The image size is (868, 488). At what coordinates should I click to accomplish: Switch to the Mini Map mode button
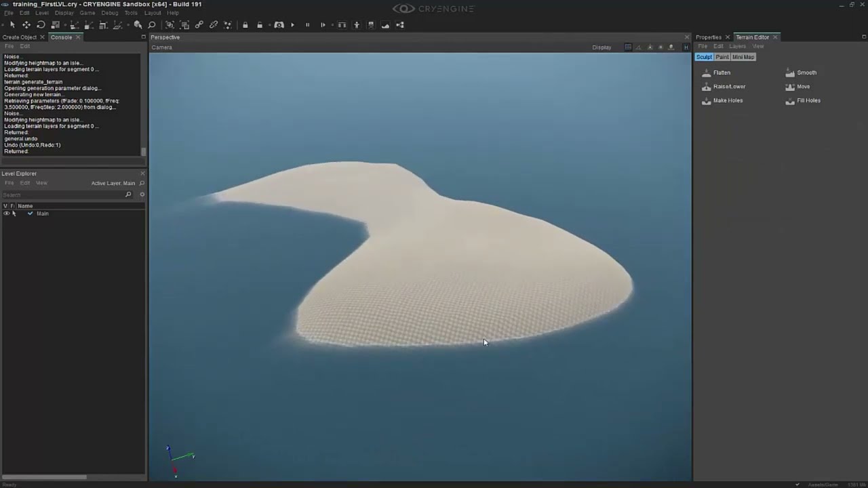[x=743, y=57]
